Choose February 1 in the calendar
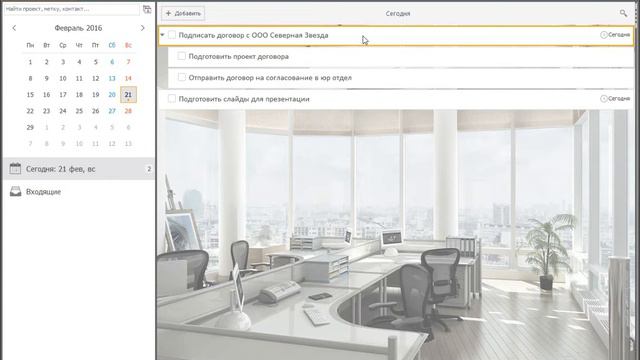 [30, 62]
